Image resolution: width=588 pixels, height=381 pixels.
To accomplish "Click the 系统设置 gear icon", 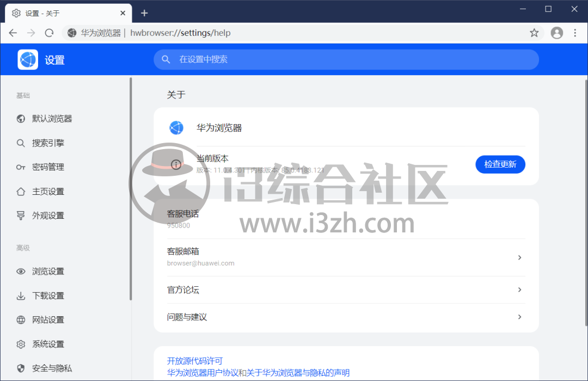I will point(21,344).
